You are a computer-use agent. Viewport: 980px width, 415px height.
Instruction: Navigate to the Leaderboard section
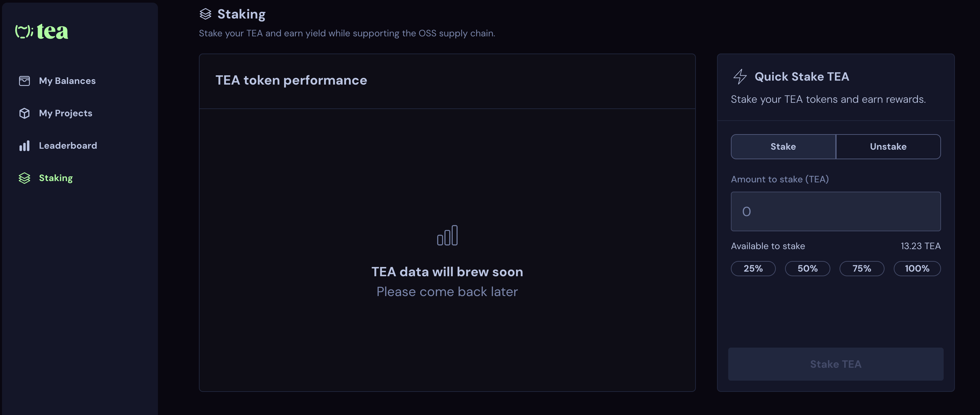(x=68, y=145)
